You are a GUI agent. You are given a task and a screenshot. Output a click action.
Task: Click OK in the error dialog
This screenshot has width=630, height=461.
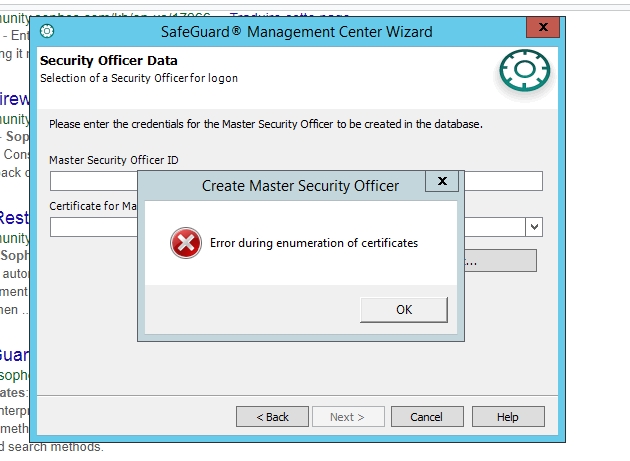pos(404,309)
